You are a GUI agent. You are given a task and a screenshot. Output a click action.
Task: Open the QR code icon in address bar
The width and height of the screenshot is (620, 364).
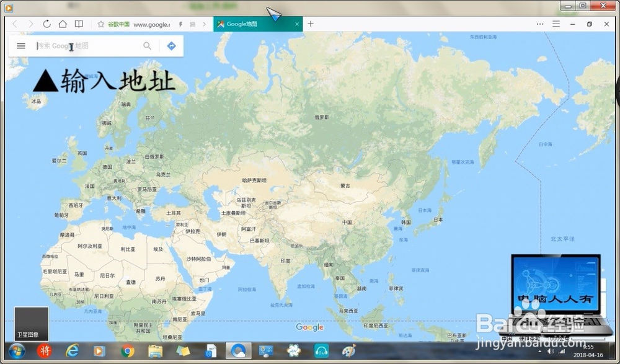click(x=193, y=25)
